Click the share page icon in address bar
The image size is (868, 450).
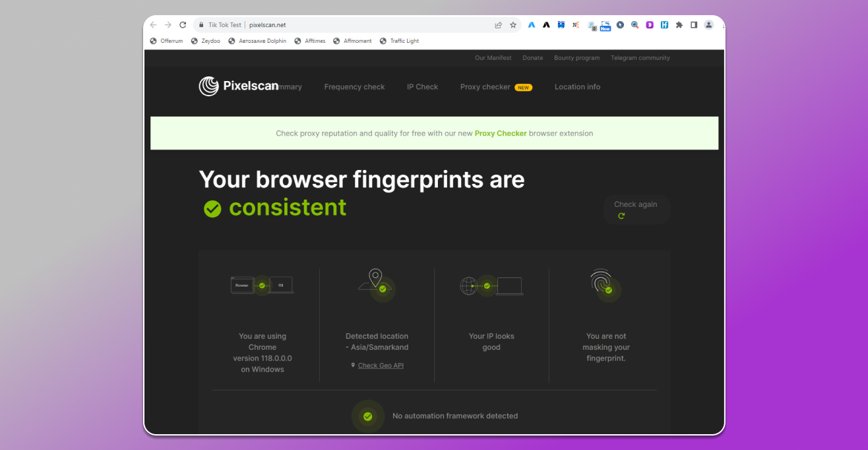click(498, 25)
